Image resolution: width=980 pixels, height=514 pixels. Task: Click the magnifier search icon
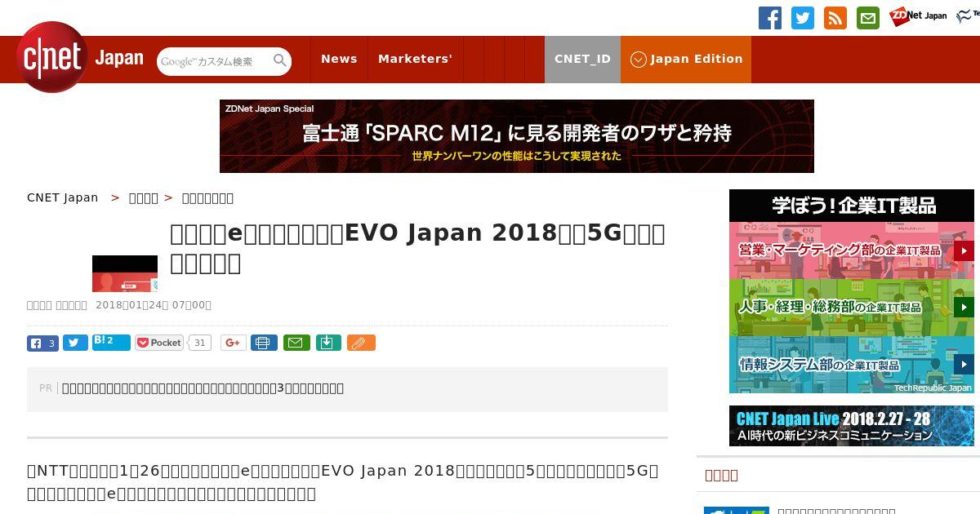tap(280, 60)
